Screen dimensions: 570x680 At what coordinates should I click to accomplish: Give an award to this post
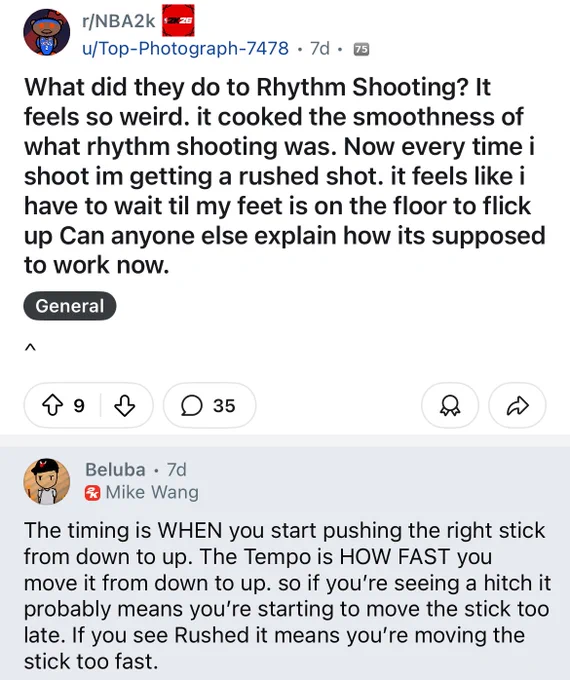[x=450, y=405]
